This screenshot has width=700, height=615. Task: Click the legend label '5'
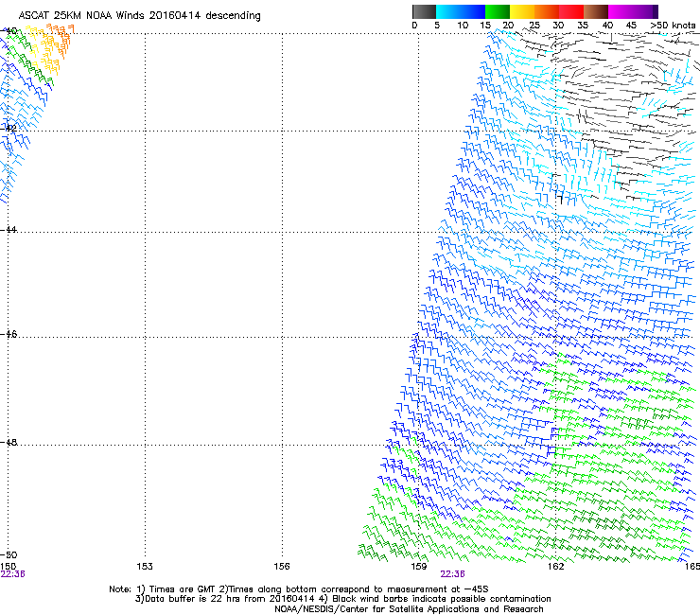point(437,26)
